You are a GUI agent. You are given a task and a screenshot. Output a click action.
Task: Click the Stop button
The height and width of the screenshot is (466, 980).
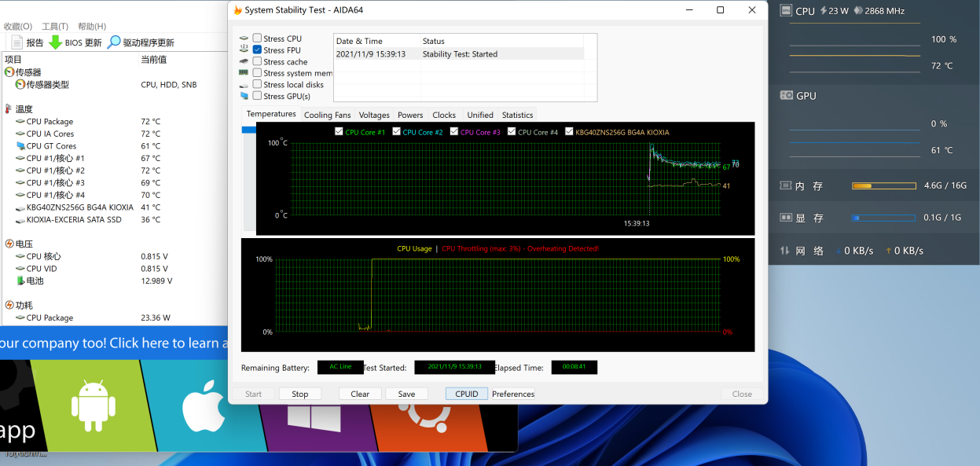pyautogui.click(x=300, y=394)
